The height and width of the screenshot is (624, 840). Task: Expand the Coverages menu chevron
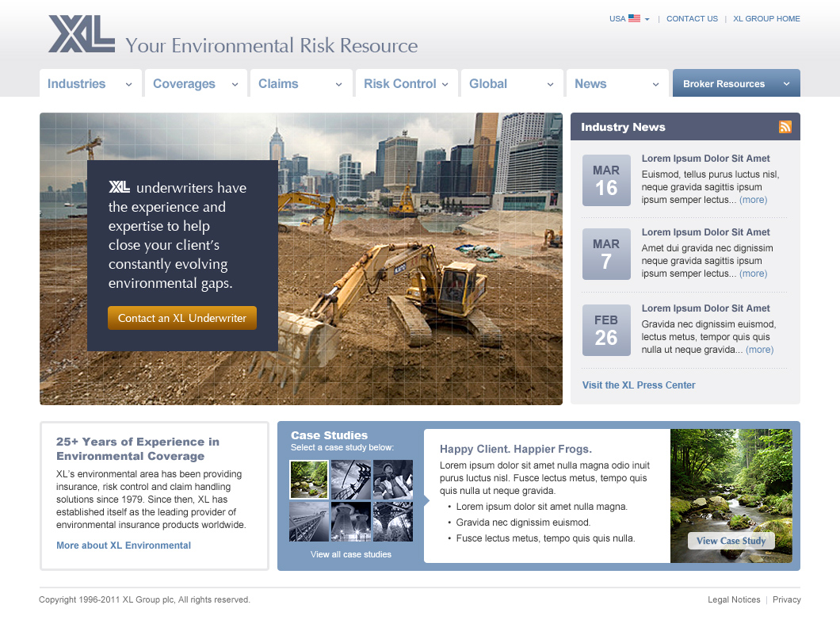click(x=235, y=84)
